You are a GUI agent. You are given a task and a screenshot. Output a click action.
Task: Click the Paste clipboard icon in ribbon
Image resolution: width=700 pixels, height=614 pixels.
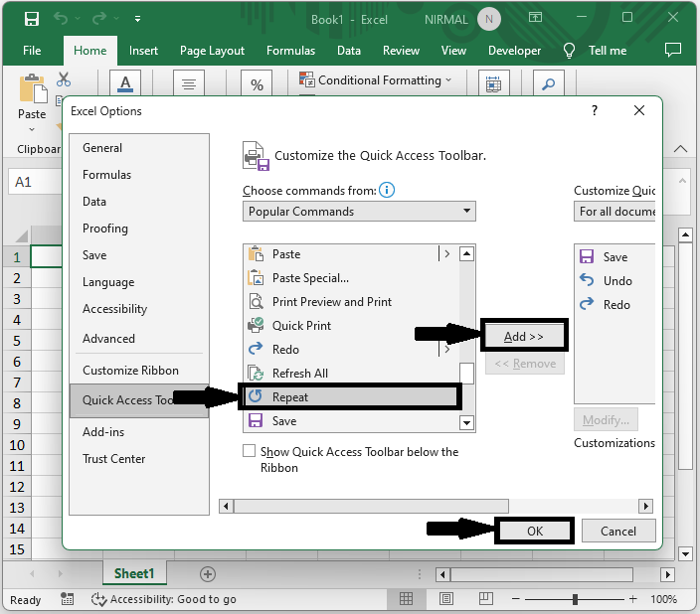[33, 88]
